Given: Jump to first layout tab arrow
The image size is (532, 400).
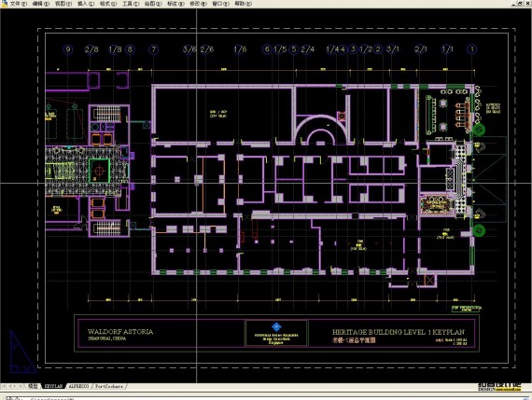Looking at the screenshot, I should pyautogui.click(x=4, y=386).
